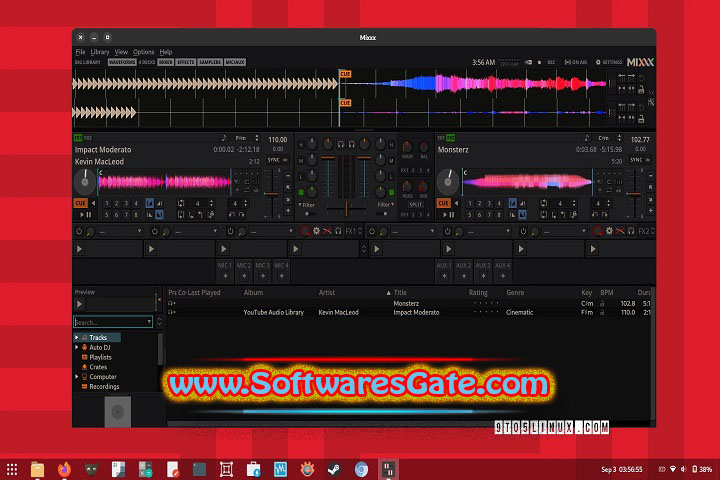Click the headphone icon in FX2 unit
Screen dimensions: 720x480
click(631, 231)
